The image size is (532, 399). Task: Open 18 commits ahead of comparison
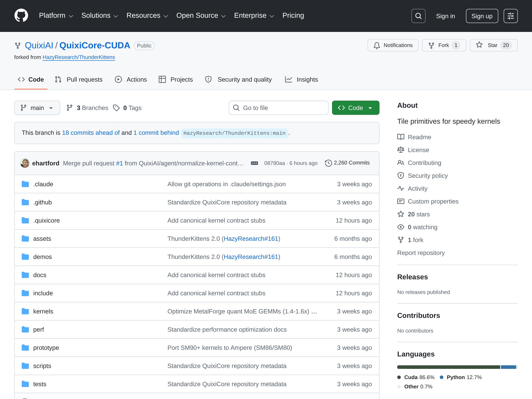[x=91, y=133]
